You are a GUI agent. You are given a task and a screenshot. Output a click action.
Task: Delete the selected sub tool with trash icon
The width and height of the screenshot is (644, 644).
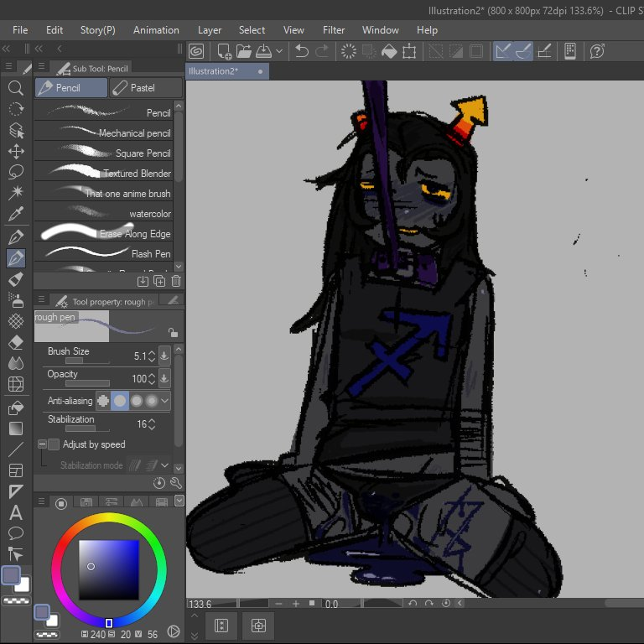pyautogui.click(x=176, y=281)
